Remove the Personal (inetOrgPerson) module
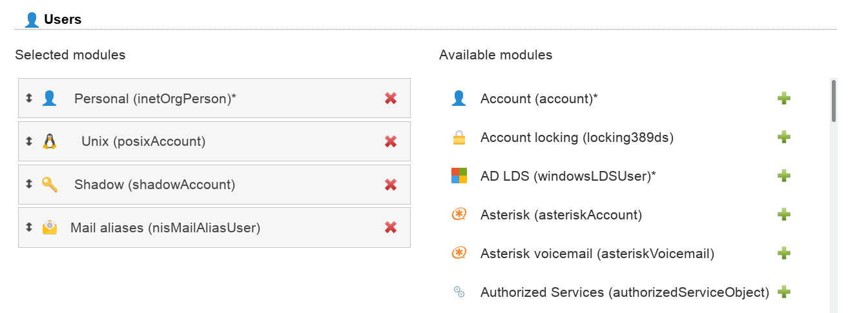Viewport: 868px width, 313px height. tap(390, 98)
